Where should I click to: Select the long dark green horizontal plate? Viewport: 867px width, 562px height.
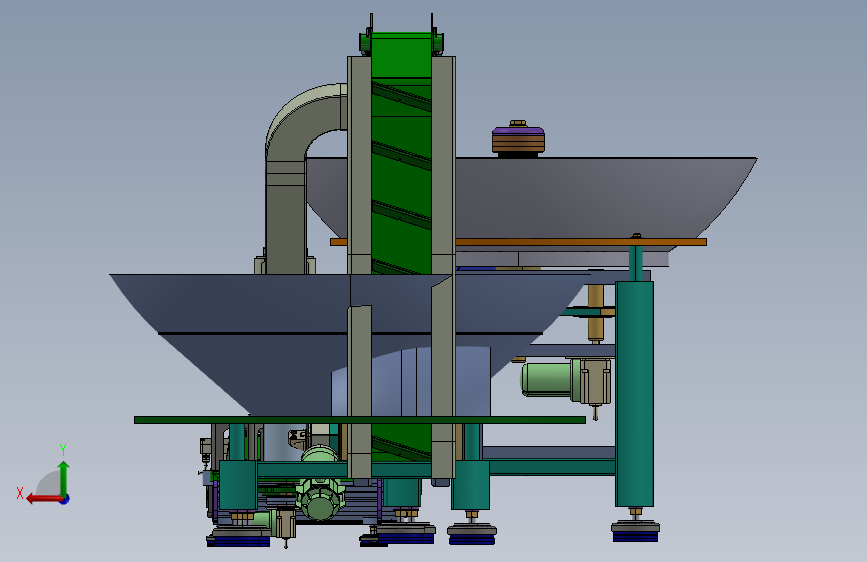pyautogui.click(x=359, y=420)
